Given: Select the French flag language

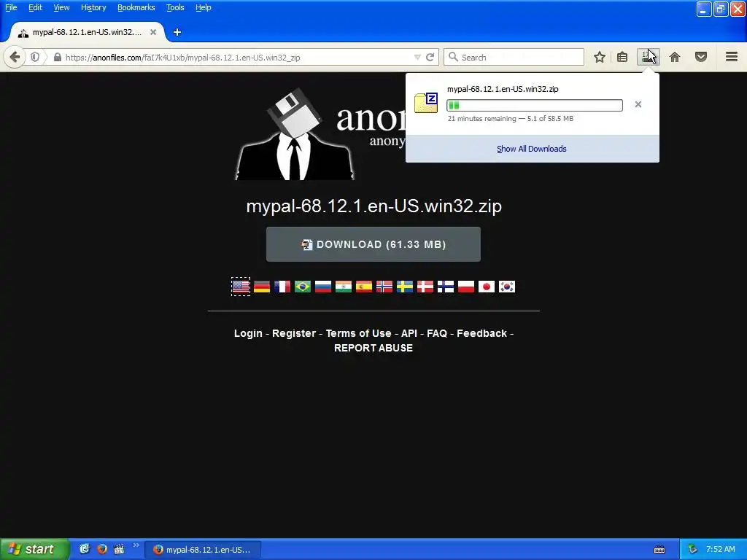Looking at the screenshot, I should click(282, 286).
